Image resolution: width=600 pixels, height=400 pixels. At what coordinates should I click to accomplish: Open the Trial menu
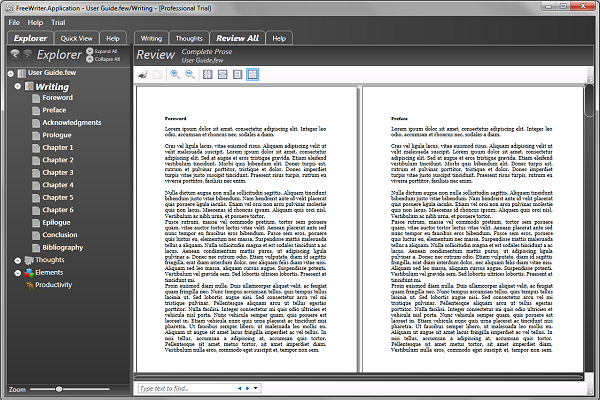click(x=58, y=23)
